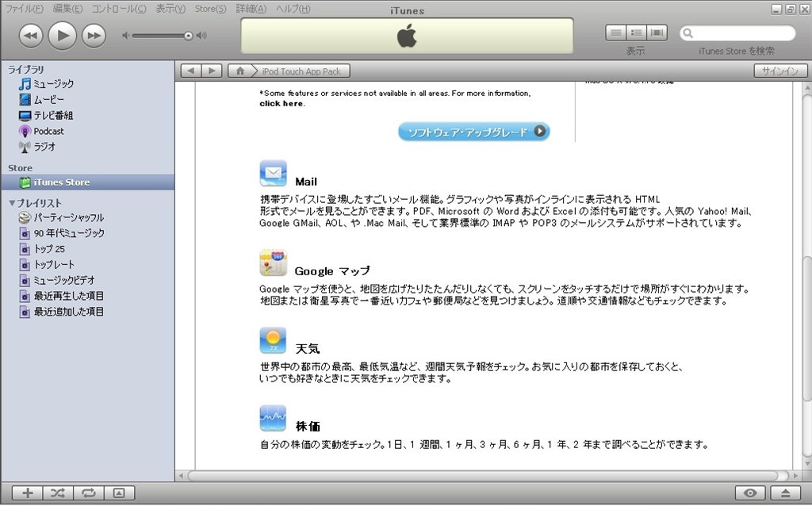Screen dimensions: 812x506
Task: Select Podcast in the library
Action: (41, 131)
